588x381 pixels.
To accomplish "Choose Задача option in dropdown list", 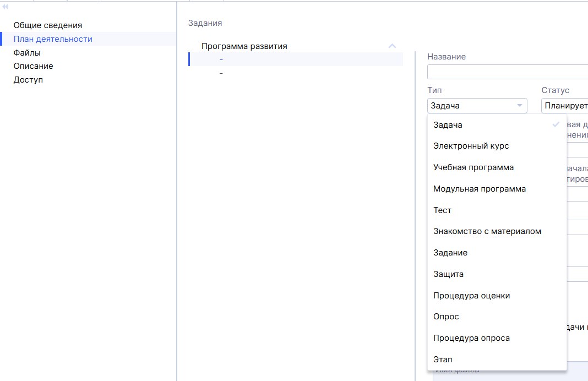I will tap(448, 125).
